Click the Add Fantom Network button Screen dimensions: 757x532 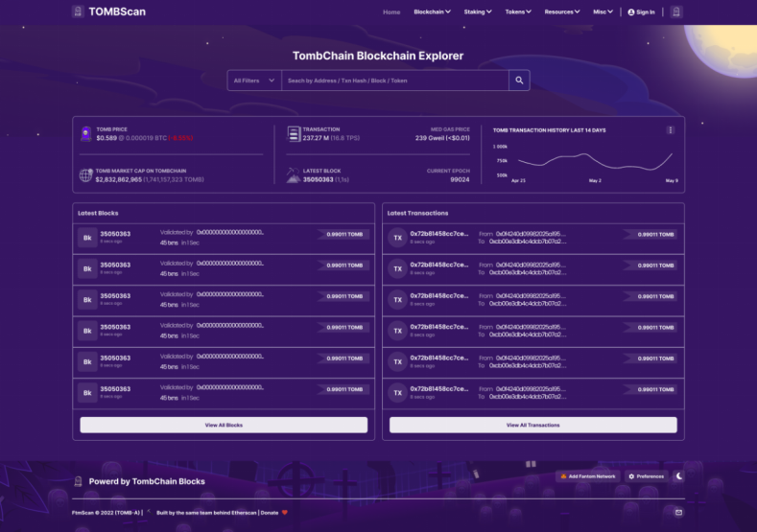(588, 476)
